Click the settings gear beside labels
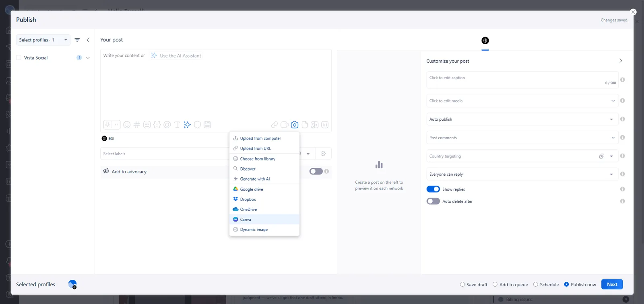This screenshot has height=304, width=644. pyautogui.click(x=323, y=154)
